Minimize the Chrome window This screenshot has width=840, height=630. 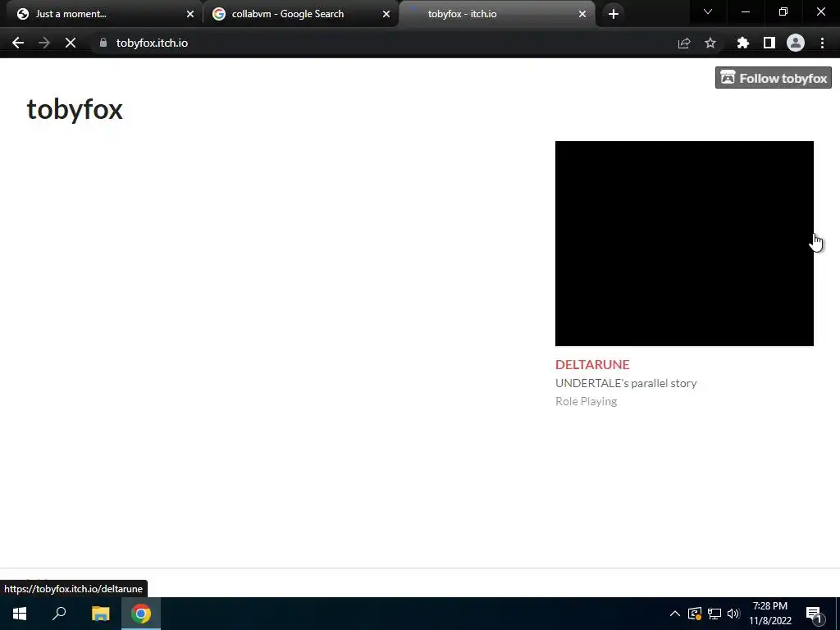click(745, 11)
